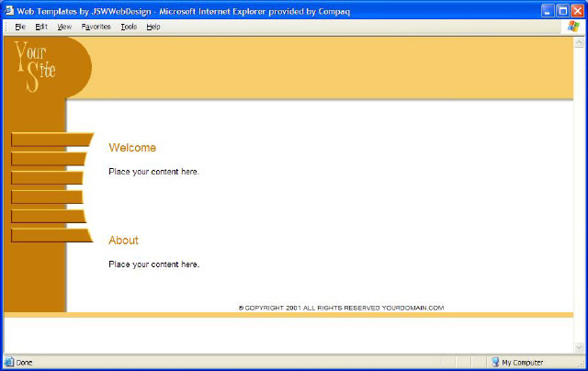
Task: Open the Favorites menu
Action: click(x=96, y=27)
